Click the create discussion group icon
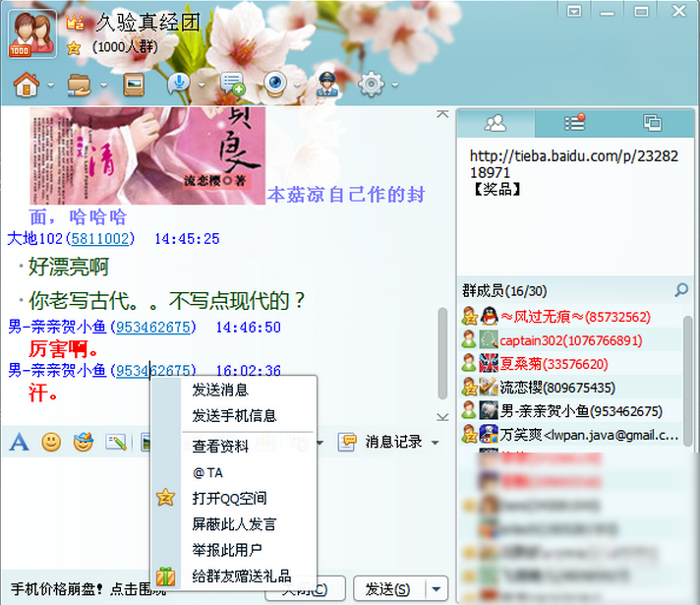 coord(233,84)
